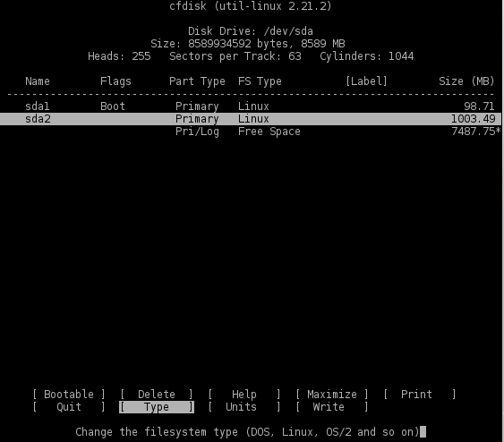Select the Bootable menu option

[69, 395]
